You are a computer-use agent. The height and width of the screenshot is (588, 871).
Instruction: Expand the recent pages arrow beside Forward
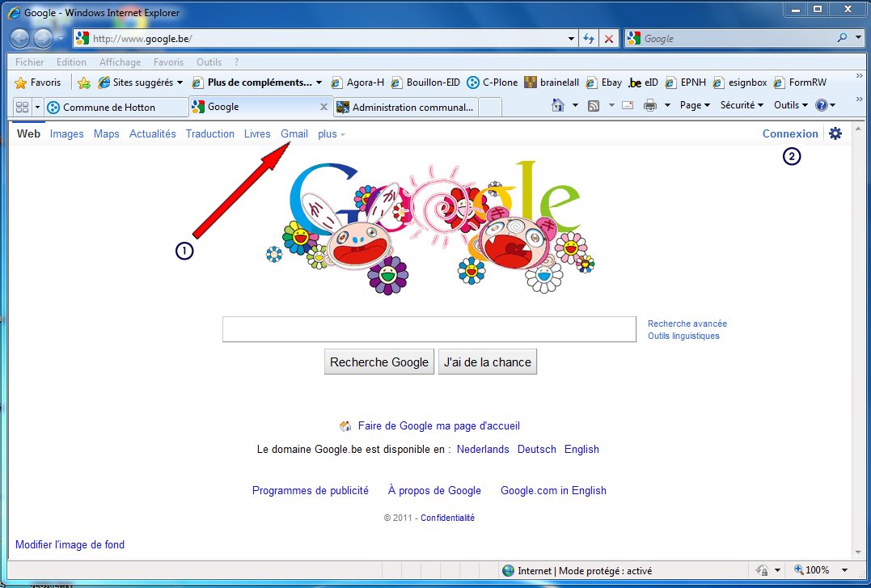(x=61, y=38)
